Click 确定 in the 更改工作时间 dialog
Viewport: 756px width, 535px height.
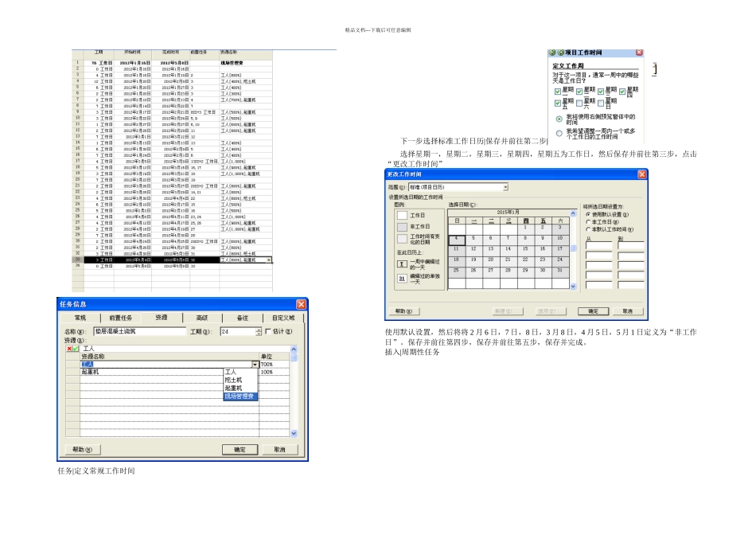[593, 311]
